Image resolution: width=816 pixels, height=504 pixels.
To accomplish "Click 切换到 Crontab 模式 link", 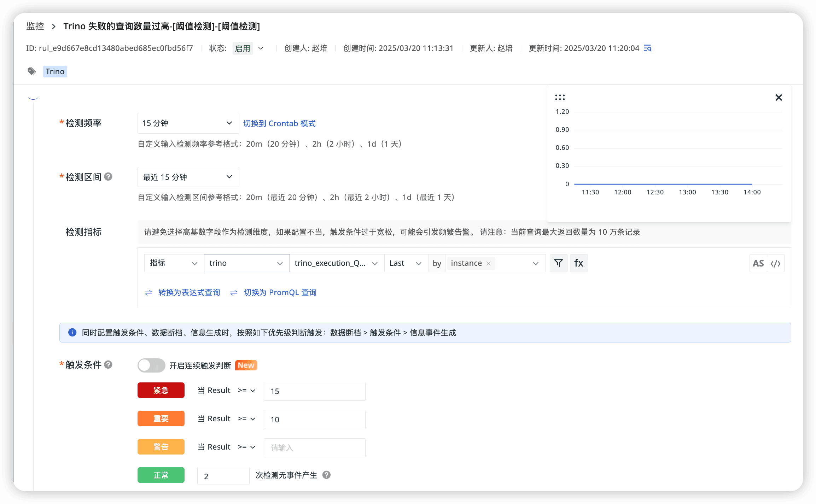I will tap(279, 123).
